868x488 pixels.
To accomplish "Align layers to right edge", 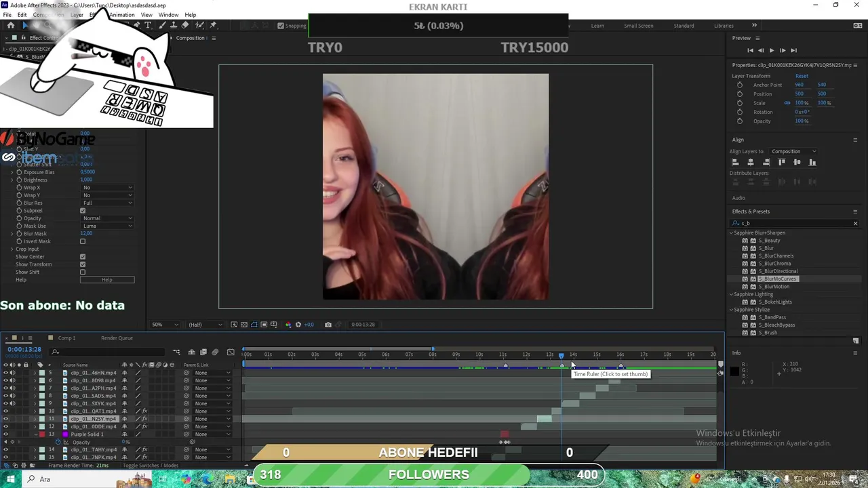I will pos(766,162).
